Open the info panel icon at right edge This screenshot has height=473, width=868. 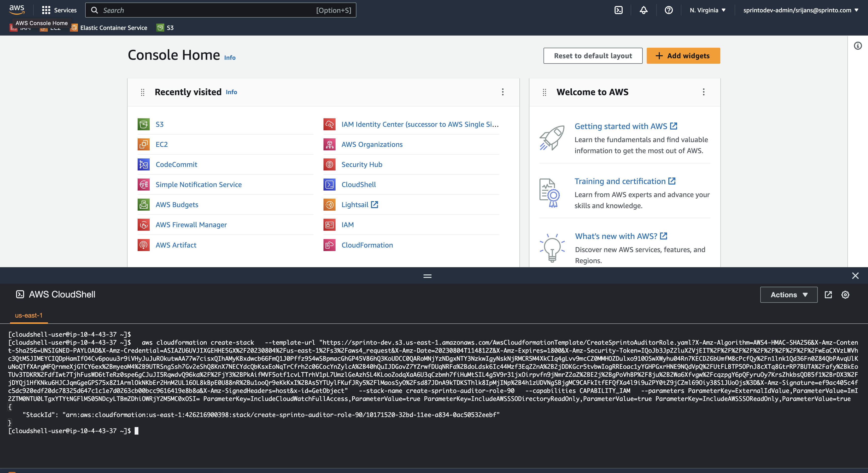click(x=858, y=46)
